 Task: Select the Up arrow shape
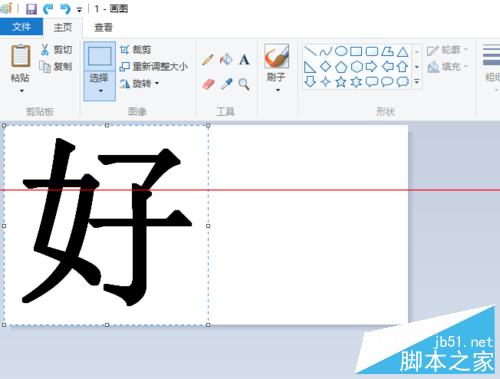(403, 67)
